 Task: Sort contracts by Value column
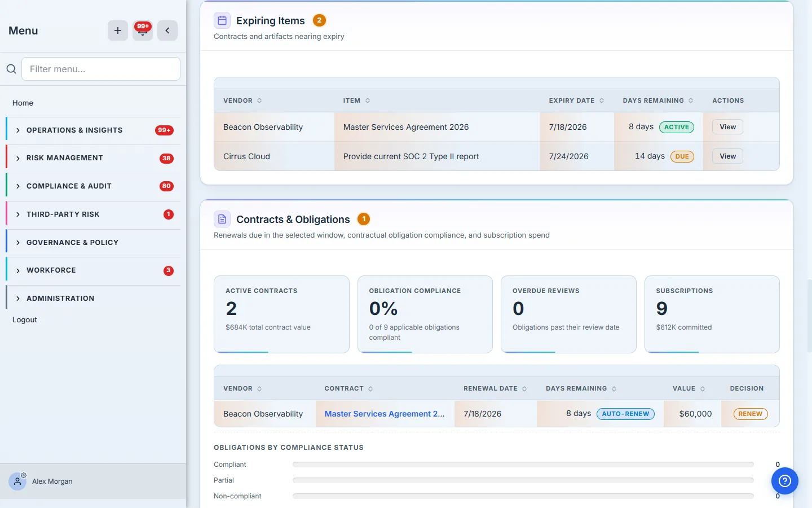689,388
